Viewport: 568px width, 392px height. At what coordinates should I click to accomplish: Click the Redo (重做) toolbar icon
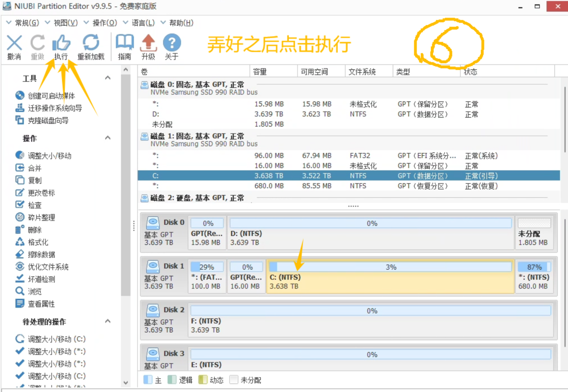[x=38, y=43]
